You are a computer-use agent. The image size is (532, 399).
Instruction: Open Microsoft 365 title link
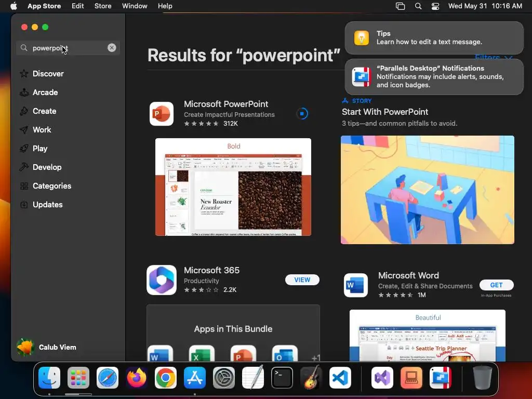(212, 270)
